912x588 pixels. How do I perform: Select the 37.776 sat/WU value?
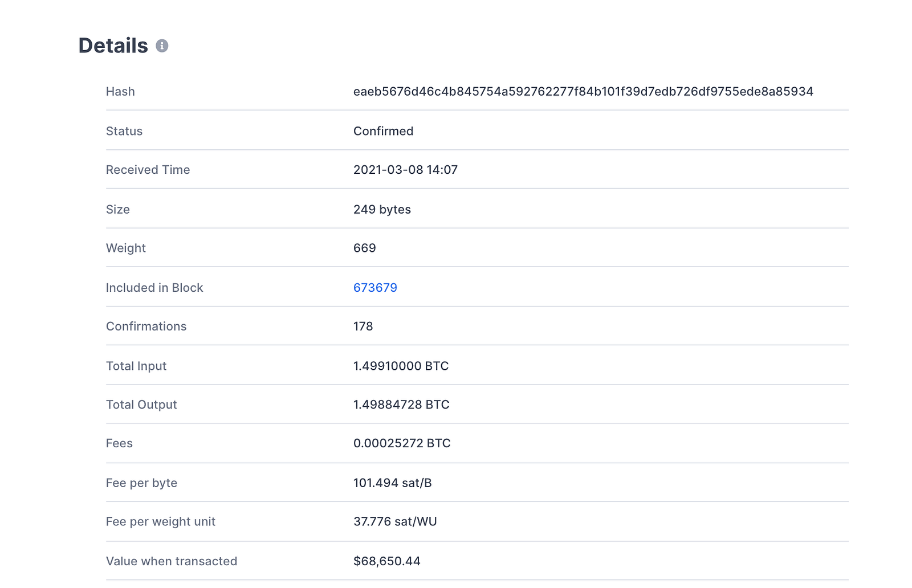(x=395, y=522)
